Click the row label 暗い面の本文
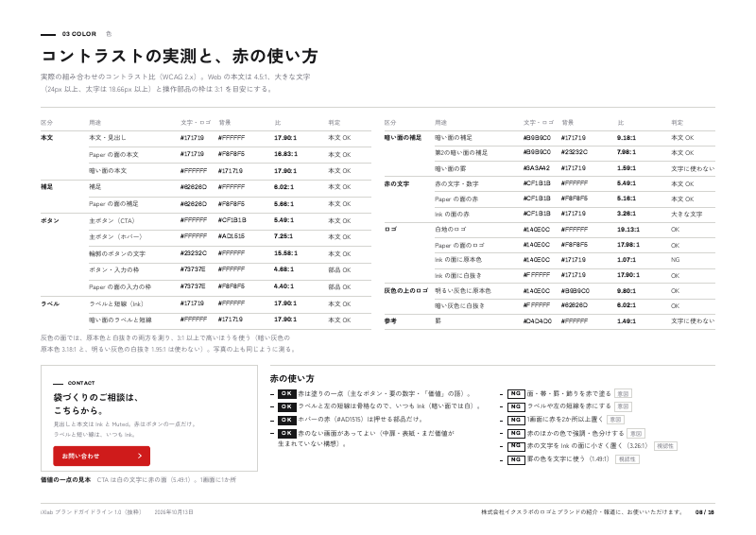 coord(108,171)
